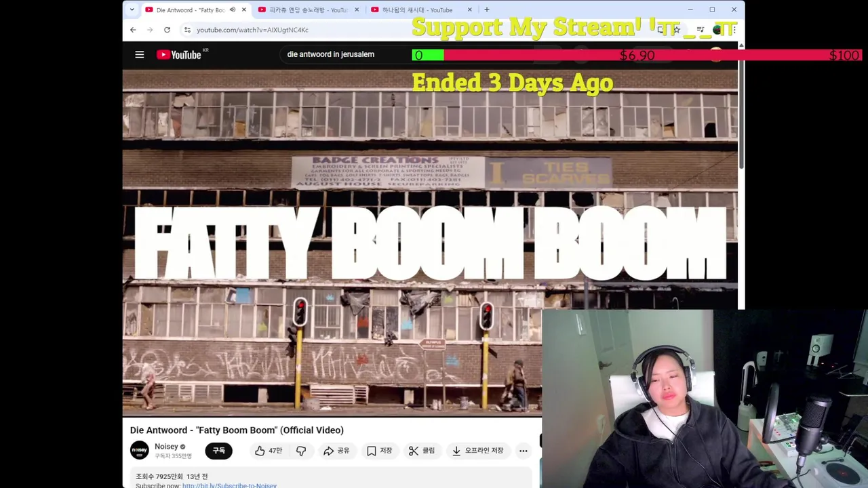868x488 pixels.
Task: Maximize the Chrome window
Action: click(x=712, y=9)
